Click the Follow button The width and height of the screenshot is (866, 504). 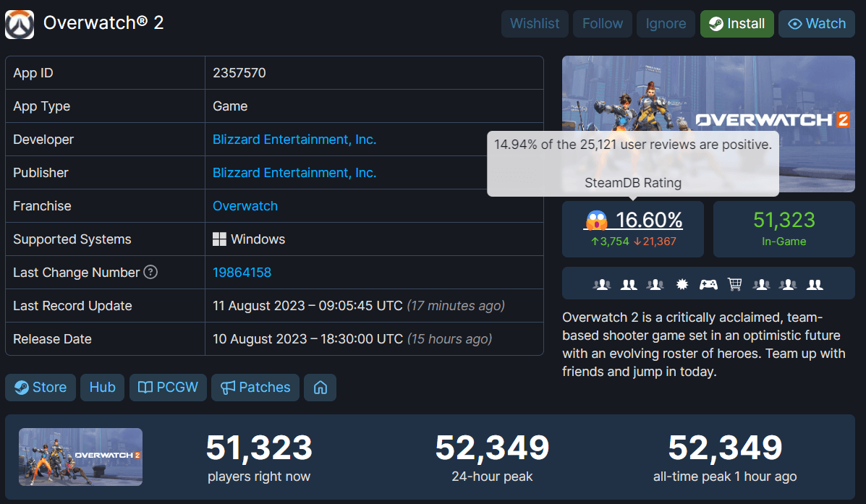[603, 24]
